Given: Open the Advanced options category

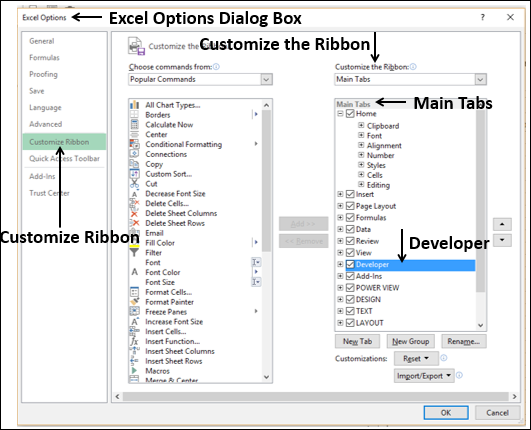Looking at the screenshot, I should [45, 124].
